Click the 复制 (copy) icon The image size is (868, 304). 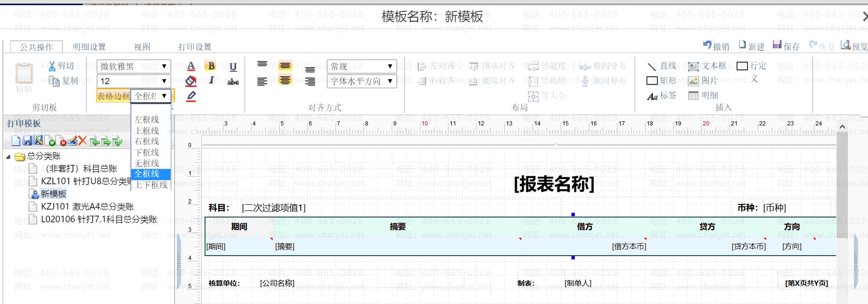(x=54, y=81)
